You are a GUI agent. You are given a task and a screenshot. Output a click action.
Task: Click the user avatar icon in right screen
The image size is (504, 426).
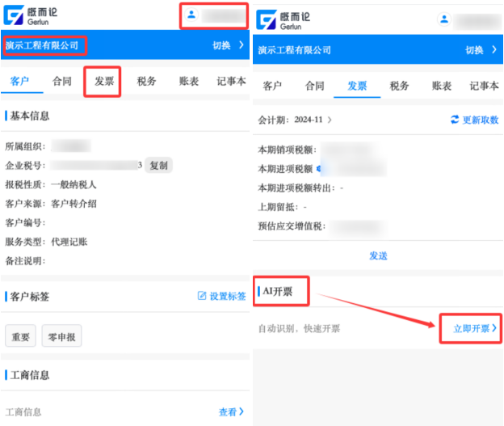(x=444, y=19)
